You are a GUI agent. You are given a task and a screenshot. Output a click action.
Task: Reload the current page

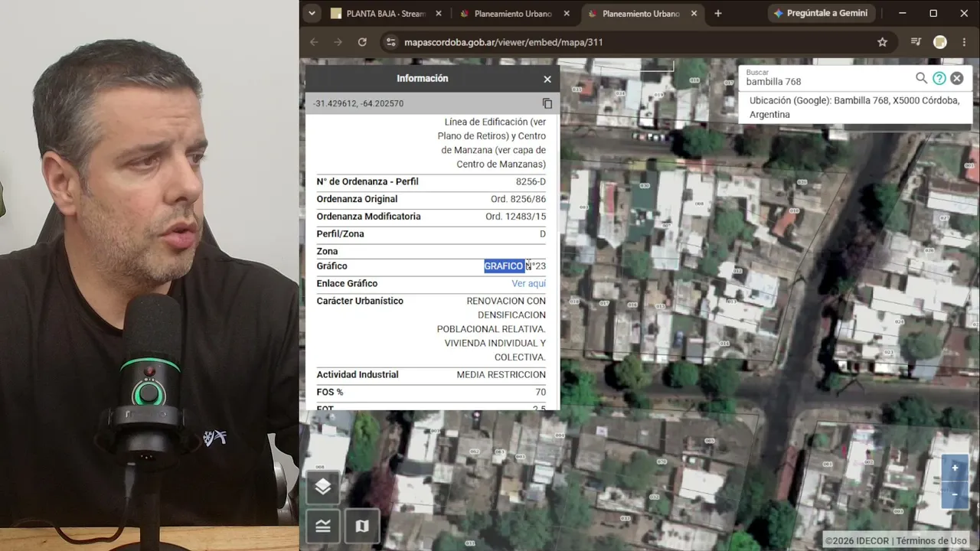tap(362, 42)
